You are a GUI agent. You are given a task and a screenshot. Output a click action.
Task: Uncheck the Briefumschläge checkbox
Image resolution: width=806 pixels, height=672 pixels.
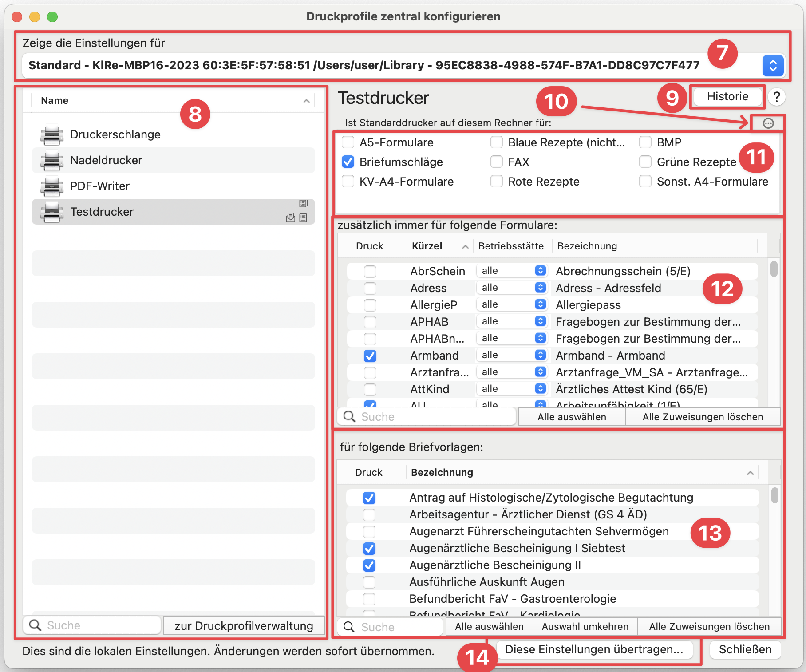coord(348,162)
